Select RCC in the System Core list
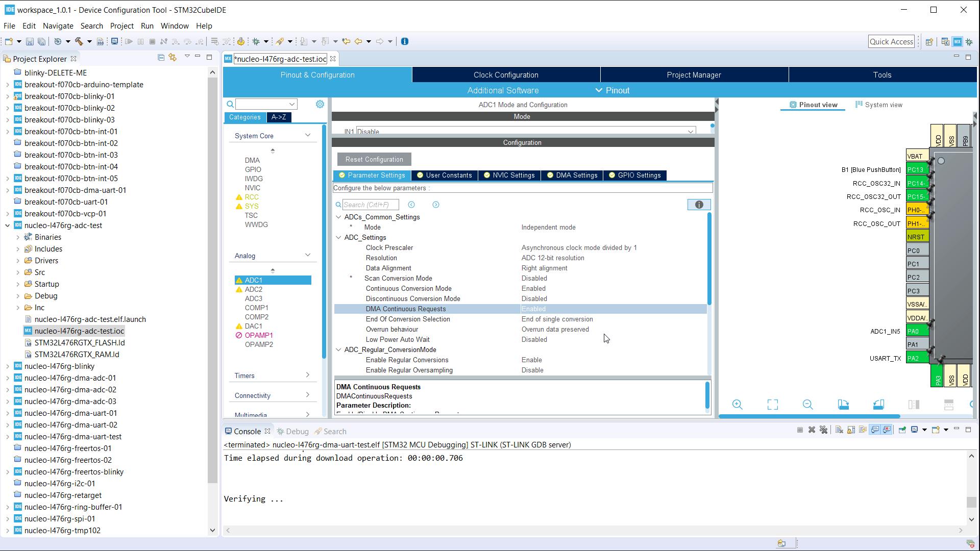 tap(252, 197)
